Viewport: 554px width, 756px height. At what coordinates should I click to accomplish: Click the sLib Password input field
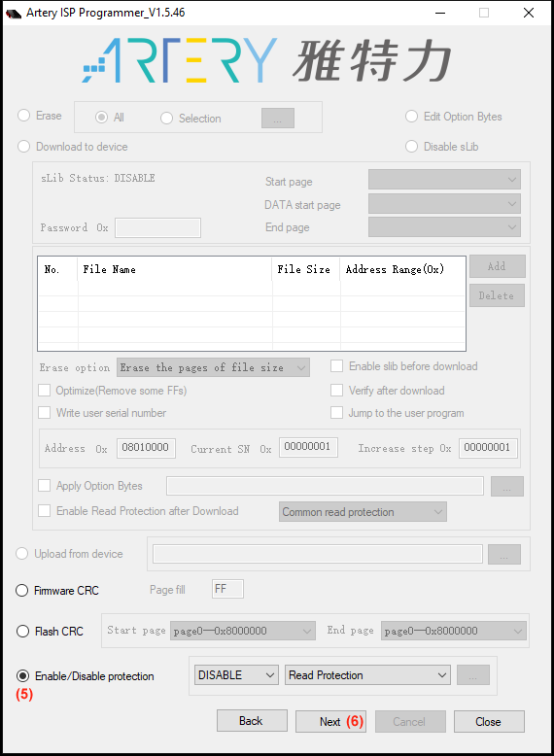tap(157, 227)
